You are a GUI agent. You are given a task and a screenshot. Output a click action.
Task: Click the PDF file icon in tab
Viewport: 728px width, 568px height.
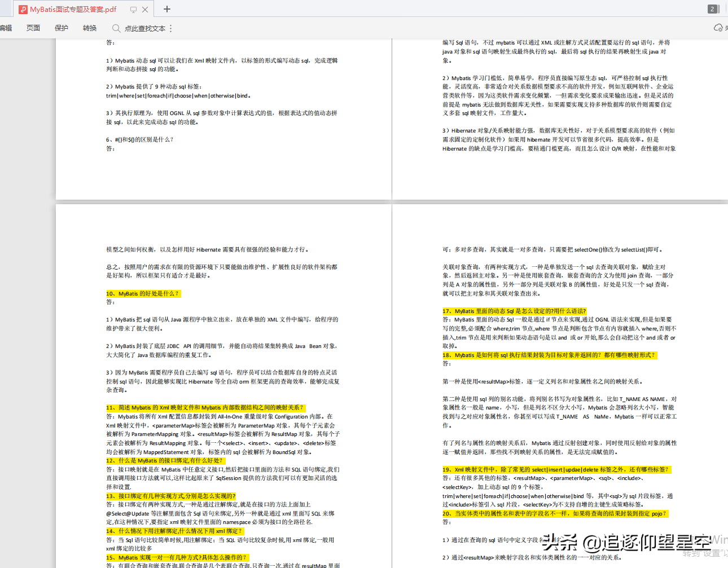coord(23,9)
